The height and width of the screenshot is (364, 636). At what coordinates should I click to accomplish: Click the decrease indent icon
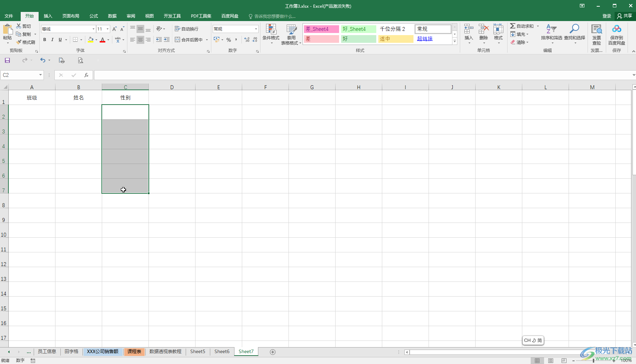159,40
